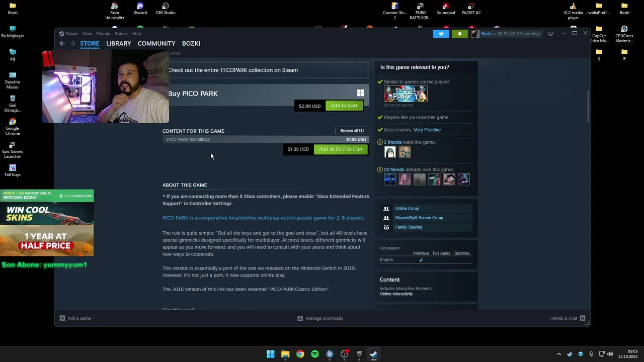Screen dimensions: 644x362
Task: Open OBS Studio from the taskbar
Action: pyautogui.click(x=344, y=354)
